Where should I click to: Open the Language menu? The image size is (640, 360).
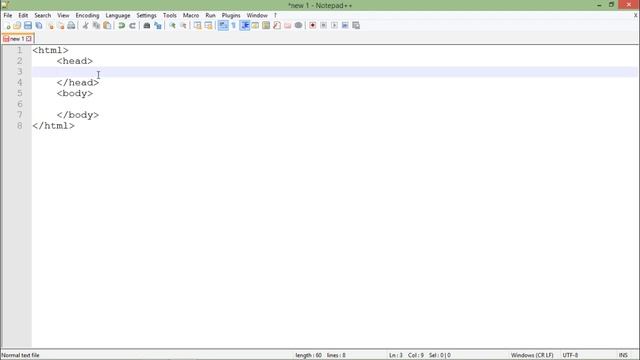pyautogui.click(x=118, y=16)
